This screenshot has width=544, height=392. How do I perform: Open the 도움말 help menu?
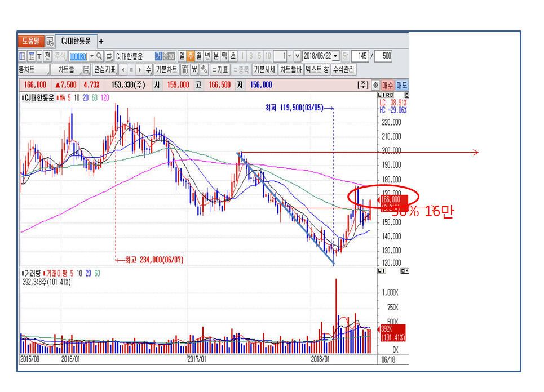click(x=30, y=41)
